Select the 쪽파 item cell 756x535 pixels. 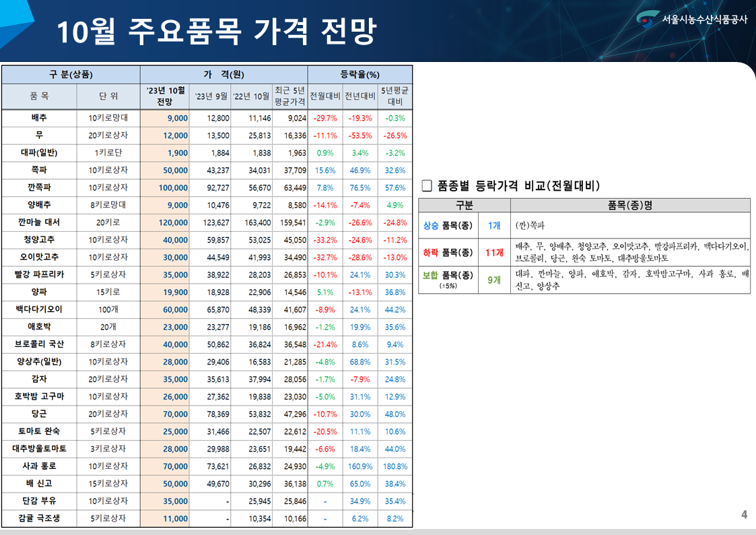pyautogui.click(x=39, y=170)
